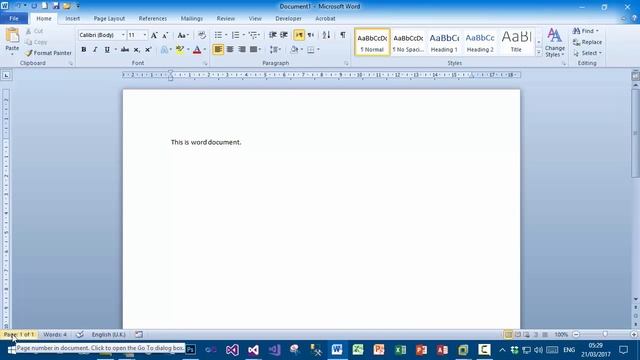Click the Grow Font icon
Screen dimensions: 640x360
pos(154,36)
